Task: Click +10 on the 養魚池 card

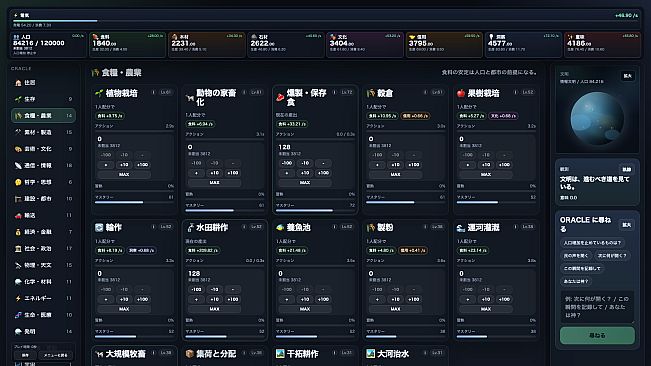Action: [x=305, y=299]
